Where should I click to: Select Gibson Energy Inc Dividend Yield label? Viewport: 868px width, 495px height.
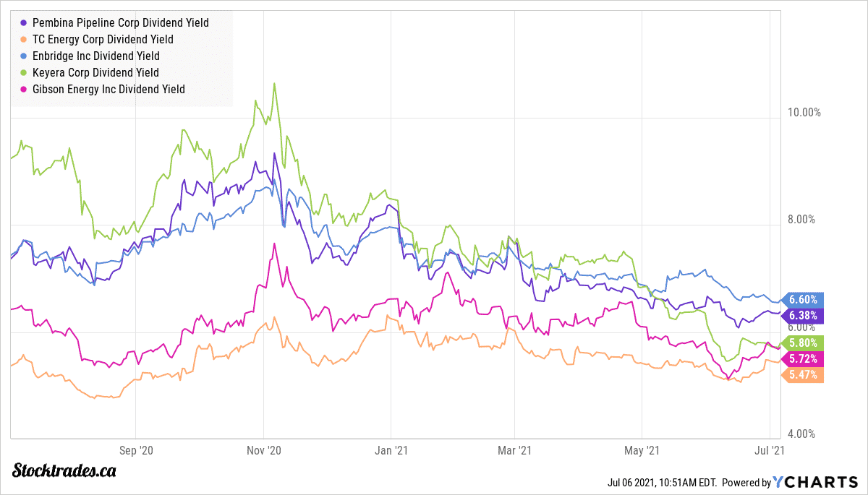coord(109,90)
